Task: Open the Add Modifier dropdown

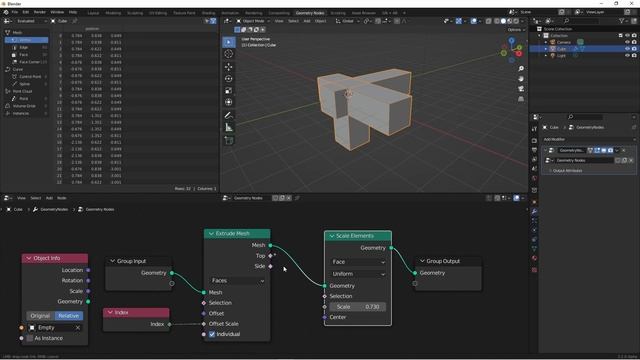Action: (x=588, y=140)
